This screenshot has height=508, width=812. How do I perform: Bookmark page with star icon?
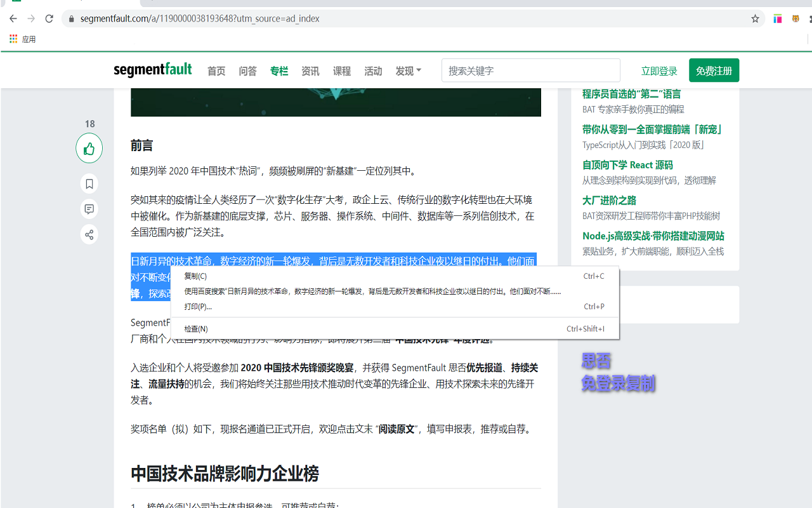(755, 19)
